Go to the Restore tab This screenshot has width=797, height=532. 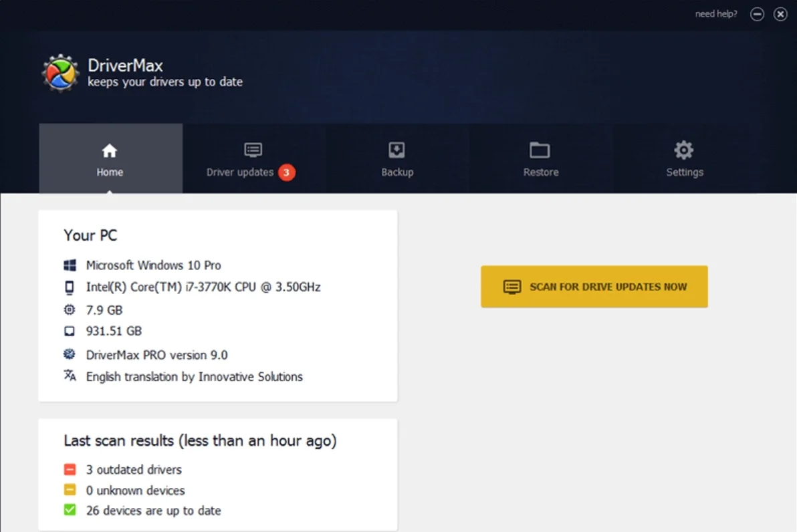click(541, 158)
